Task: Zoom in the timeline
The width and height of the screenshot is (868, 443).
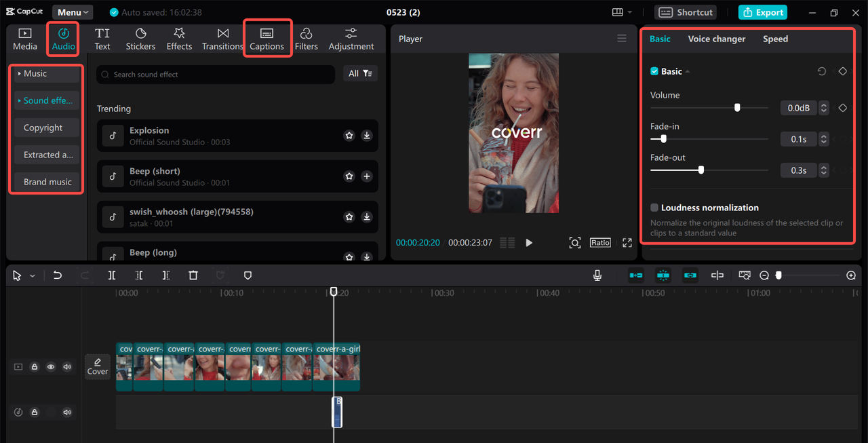Action: tap(851, 275)
